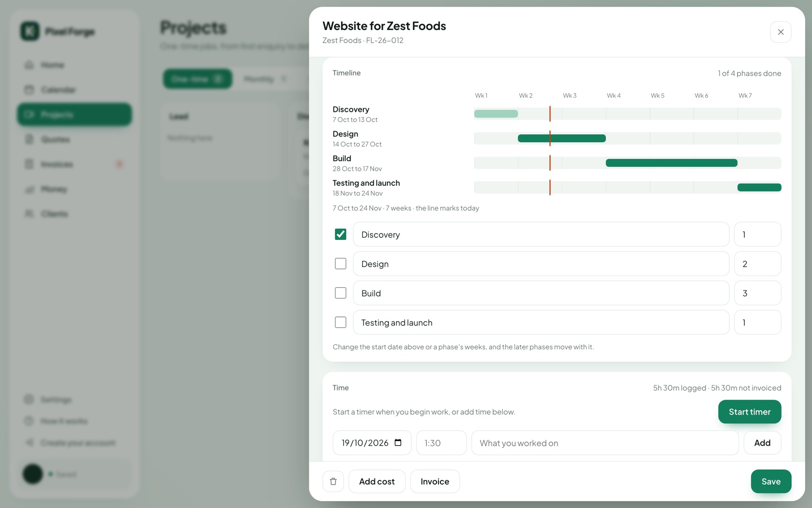Check the Design phase checkbox
This screenshot has height=508, width=812.
tap(341, 264)
